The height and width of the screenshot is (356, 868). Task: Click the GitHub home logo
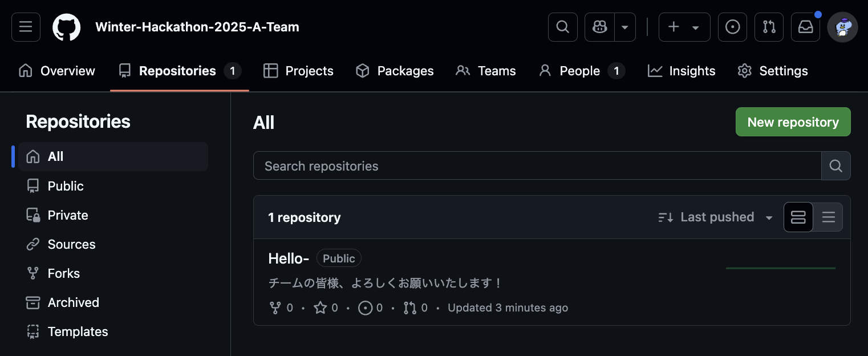coord(66,27)
